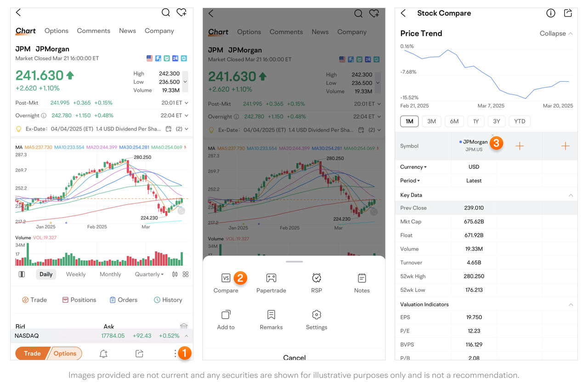Open the Company tab on left screen

(x=159, y=31)
